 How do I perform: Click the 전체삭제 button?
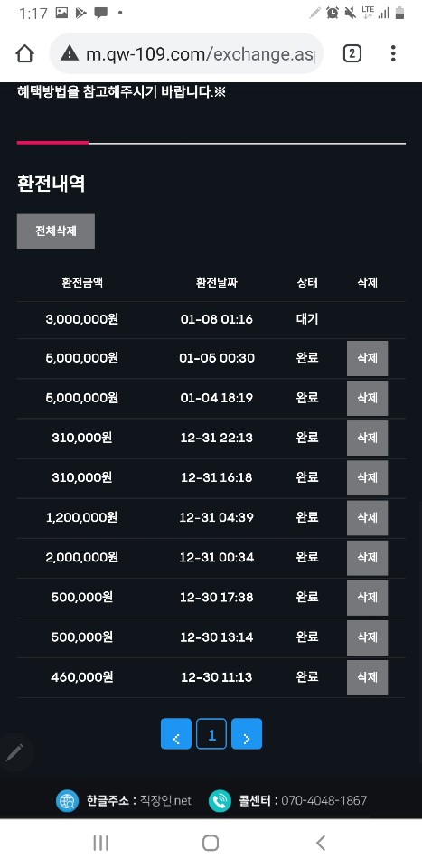pyautogui.click(x=56, y=231)
